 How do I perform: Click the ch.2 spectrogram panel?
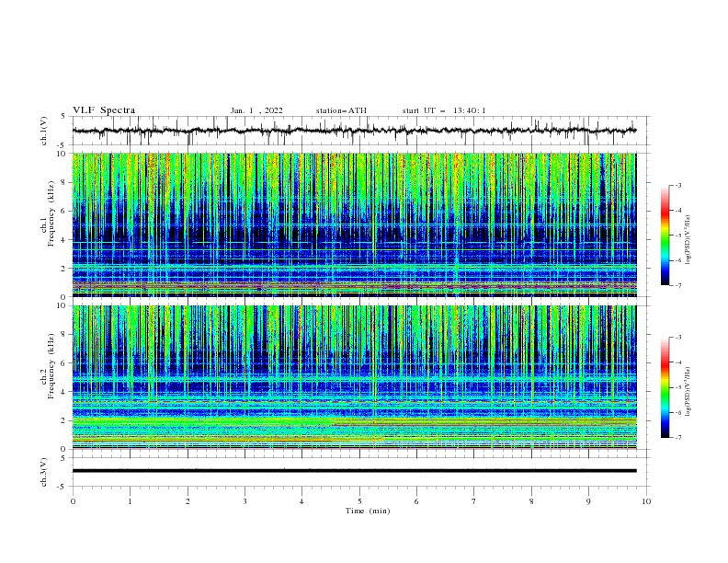tap(354, 377)
